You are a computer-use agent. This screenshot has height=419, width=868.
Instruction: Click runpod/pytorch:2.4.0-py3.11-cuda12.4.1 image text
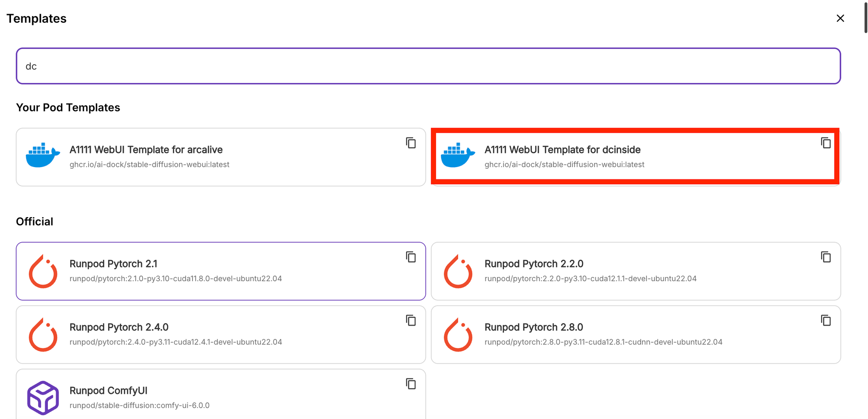(175, 342)
